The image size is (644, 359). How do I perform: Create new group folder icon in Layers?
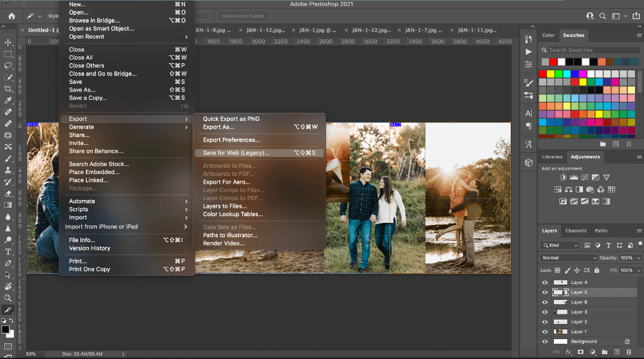605,352
